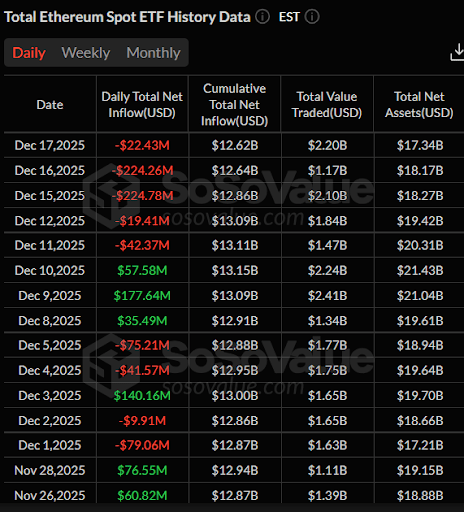Image resolution: width=464 pixels, height=512 pixels.
Task: Select the Dec 10,2025 date cell
Action: pos(50,270)
